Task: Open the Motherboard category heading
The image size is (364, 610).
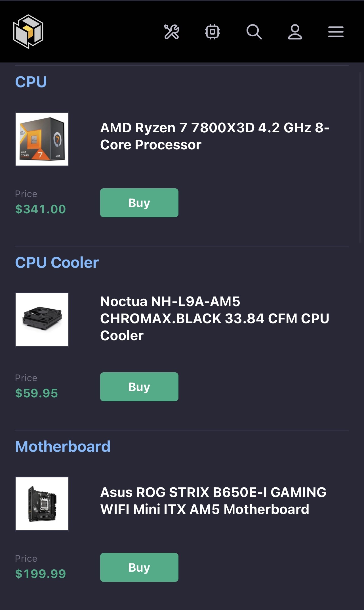Action: (63, 446)
